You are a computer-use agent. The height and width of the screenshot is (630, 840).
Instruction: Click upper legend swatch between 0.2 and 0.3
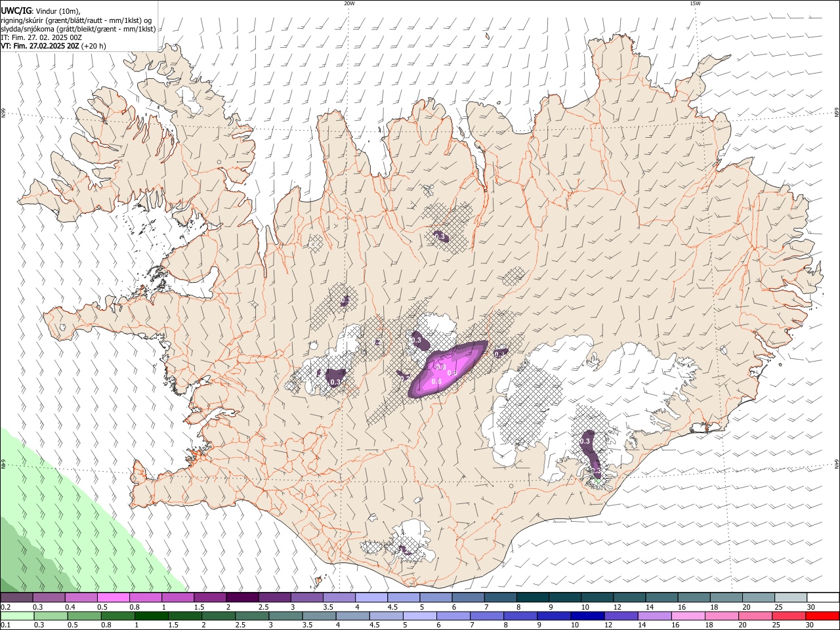click(x=17, y=598)
